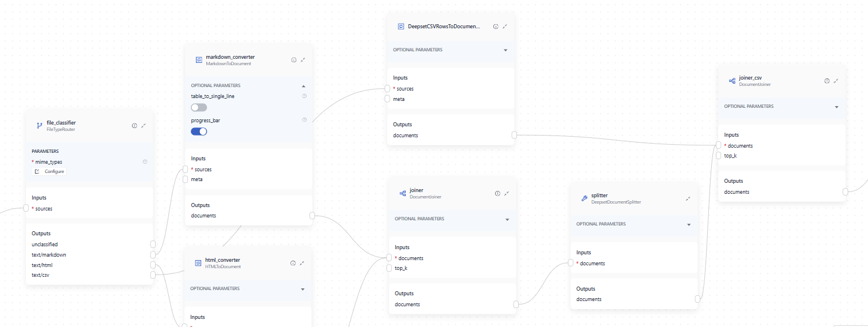Click expand icon on markdown_converter node
868x327 pixels.
point(303,60)
